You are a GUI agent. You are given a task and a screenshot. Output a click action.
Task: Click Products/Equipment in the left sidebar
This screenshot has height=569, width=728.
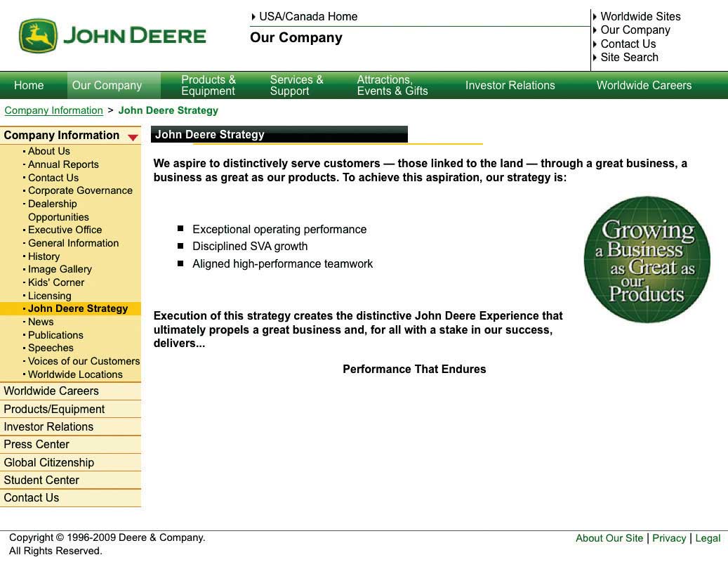[71, 410]
